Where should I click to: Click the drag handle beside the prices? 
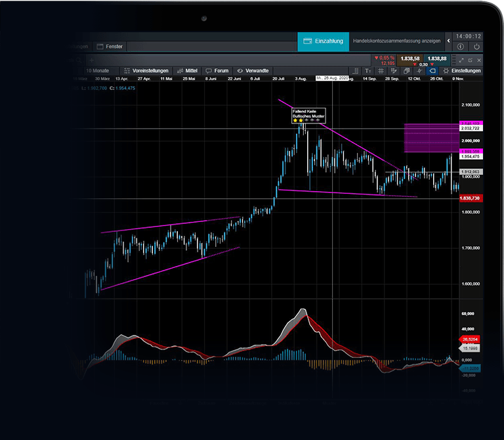coord(453,60)
